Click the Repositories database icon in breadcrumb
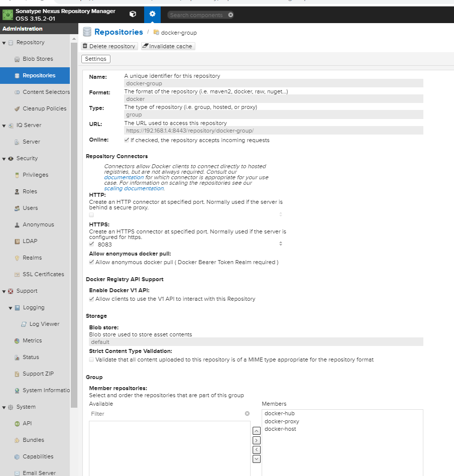454x476 pixels. coord(87,32)
